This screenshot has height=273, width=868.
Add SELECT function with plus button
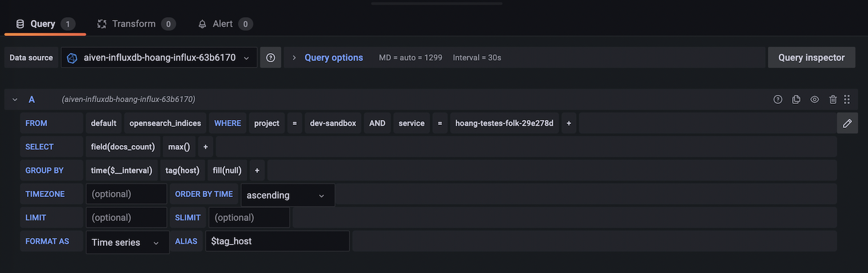[205, 147]
